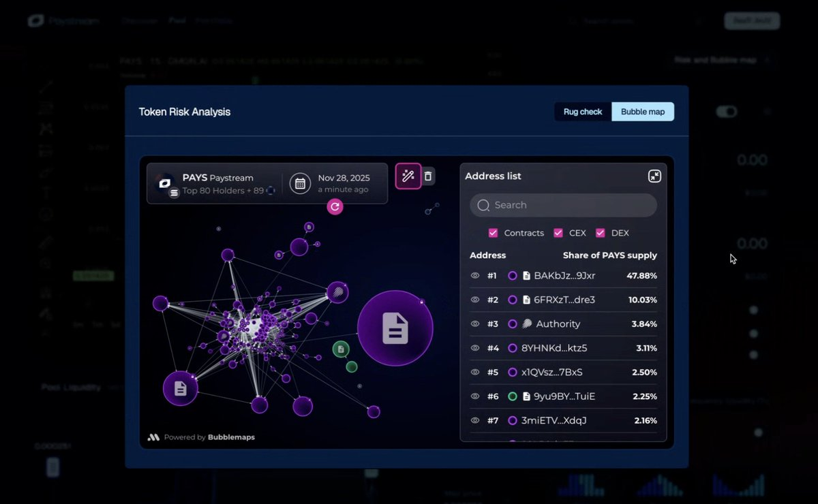Toggle visibility of the Authority address
Image resolution: width=818 pixels, height=504 pixels.
474,324
